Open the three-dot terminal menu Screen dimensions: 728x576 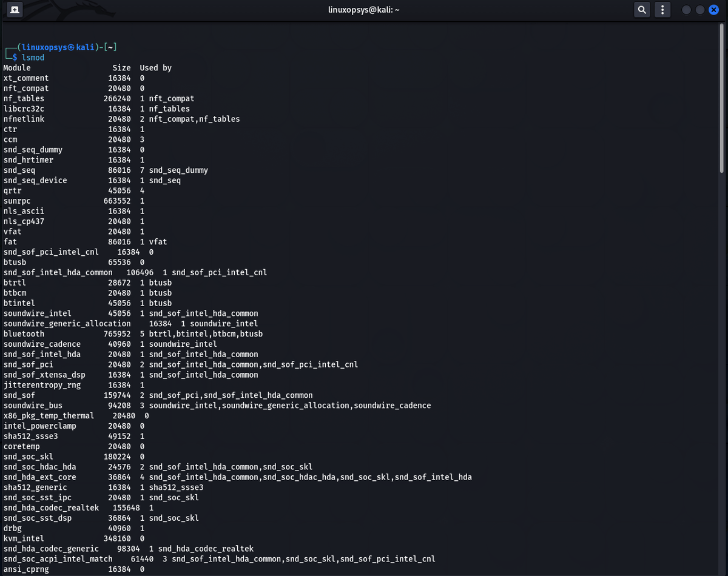(x=662, y=10)
